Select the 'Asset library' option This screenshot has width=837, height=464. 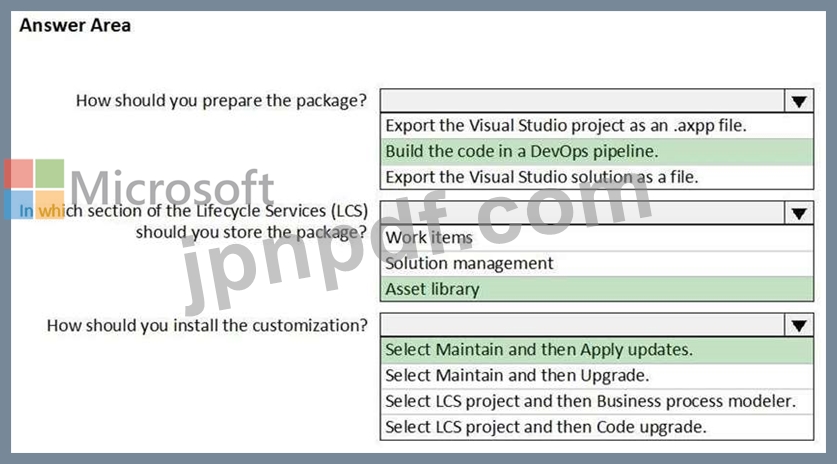pyautogui.click(x=432, y=289)
